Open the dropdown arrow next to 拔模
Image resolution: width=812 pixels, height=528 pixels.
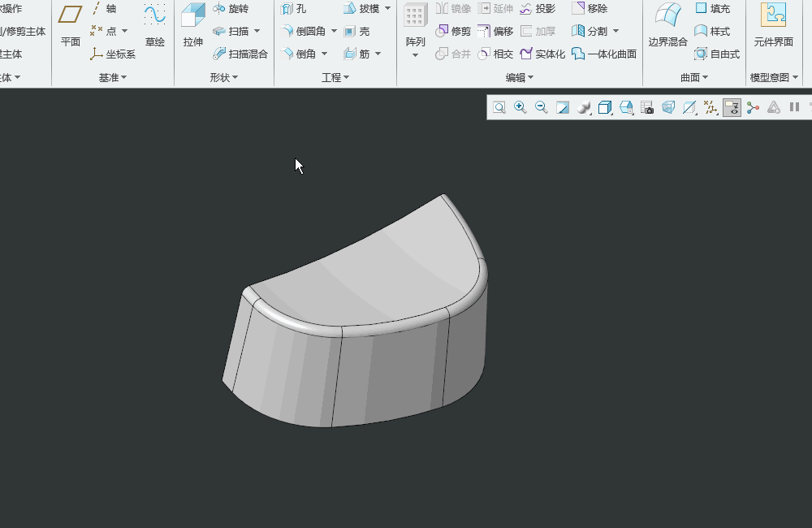coord(387,9)
